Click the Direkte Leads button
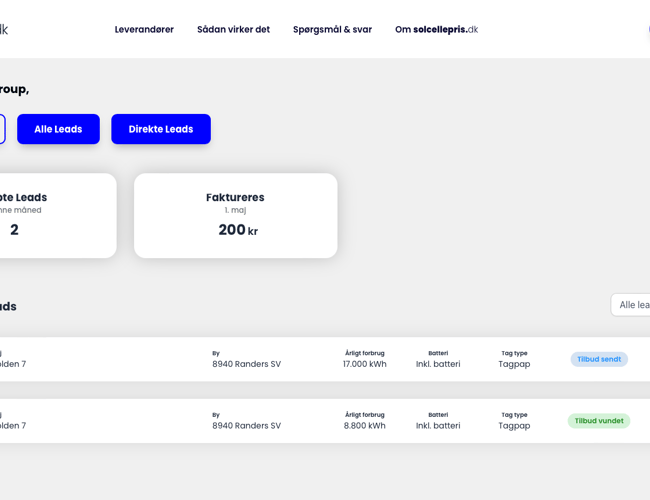 [x=161, y=129]
